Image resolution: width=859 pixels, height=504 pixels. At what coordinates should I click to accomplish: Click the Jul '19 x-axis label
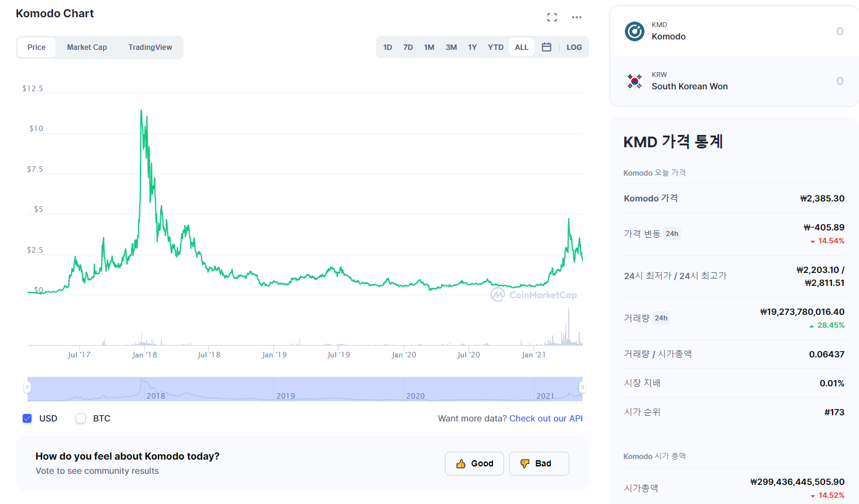point(338,354)
